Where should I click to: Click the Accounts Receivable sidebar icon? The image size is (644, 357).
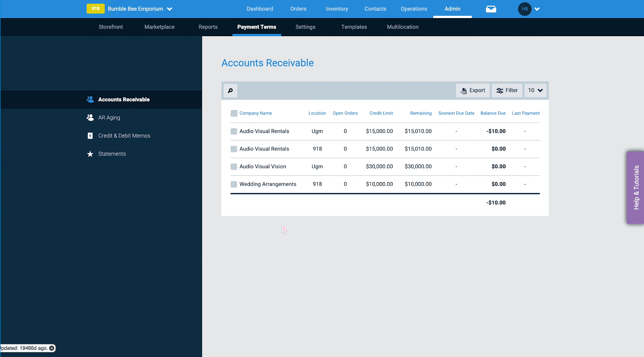coord(90,99)
